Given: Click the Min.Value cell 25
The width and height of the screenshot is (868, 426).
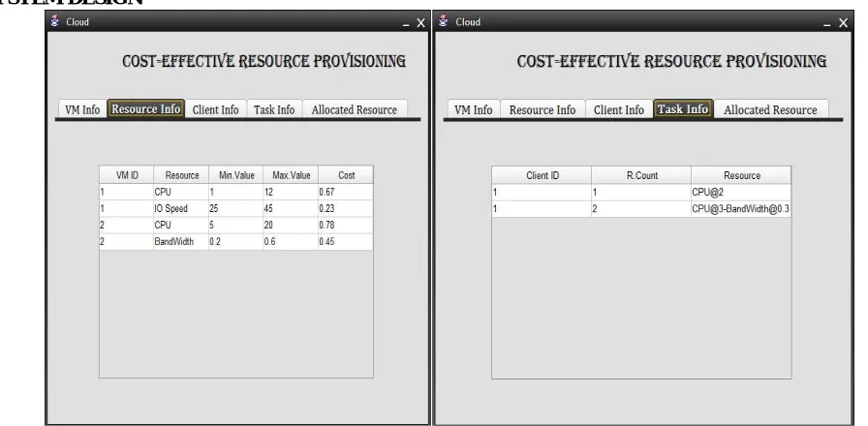Looking at the screenshot, I should (235, 208).
